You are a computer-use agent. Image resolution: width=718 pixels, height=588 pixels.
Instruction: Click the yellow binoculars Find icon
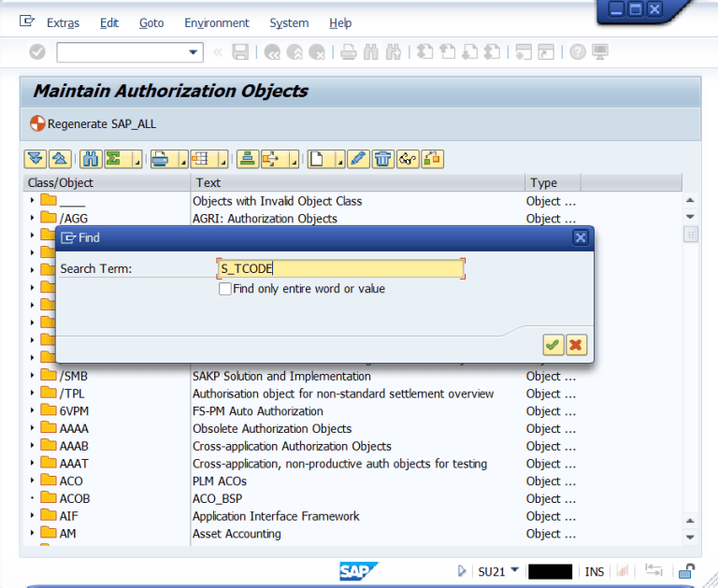point(91,159)
